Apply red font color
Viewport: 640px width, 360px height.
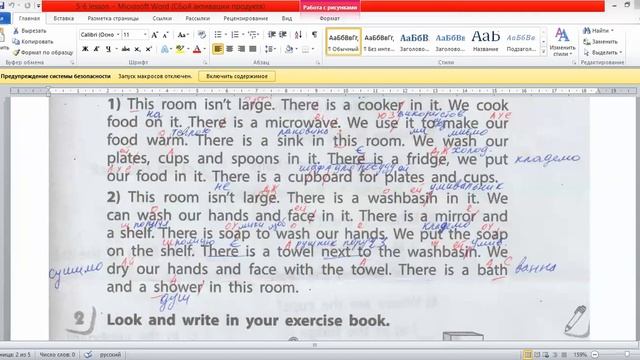(x=197, y=49)
